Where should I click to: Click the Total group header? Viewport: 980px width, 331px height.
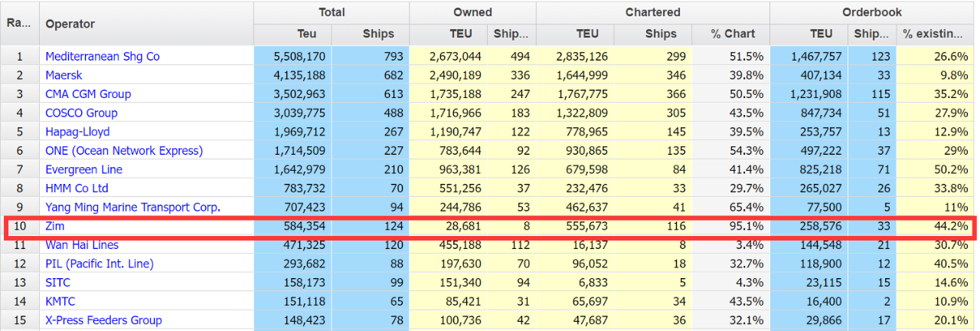click(332, 12)
